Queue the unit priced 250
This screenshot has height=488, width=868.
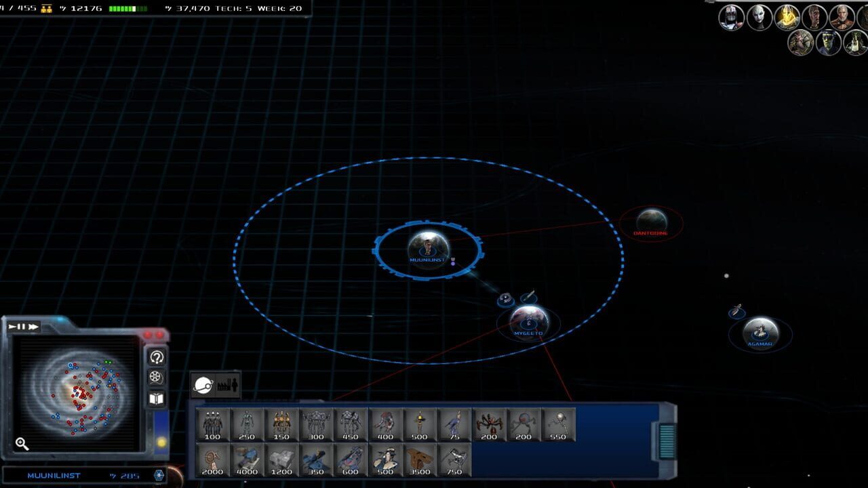tap(248, 425)
